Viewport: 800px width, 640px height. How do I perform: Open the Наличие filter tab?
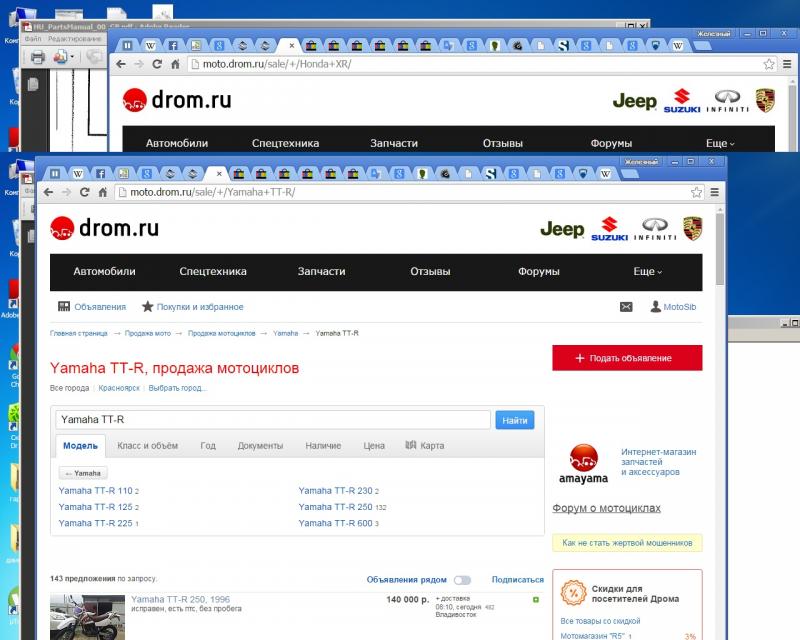point(323,446)
